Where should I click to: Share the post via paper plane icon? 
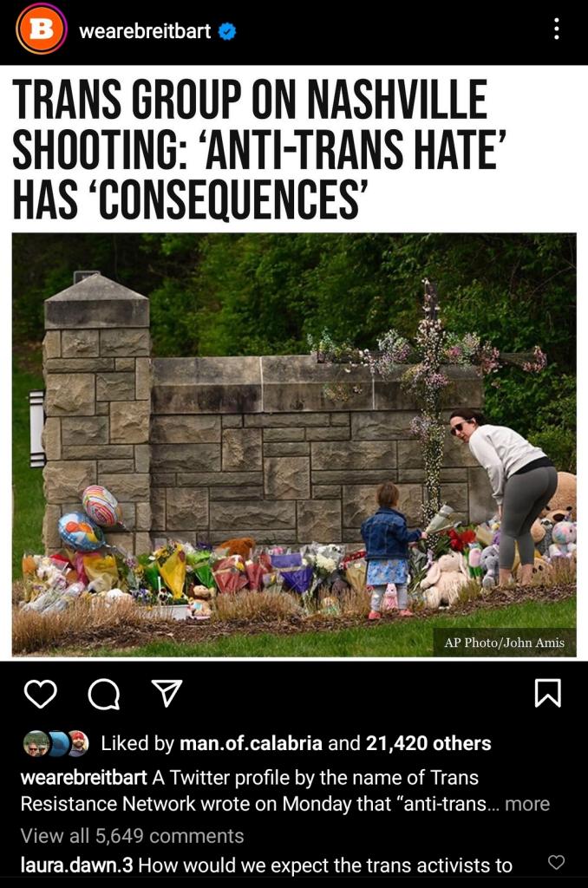(167, 693)
